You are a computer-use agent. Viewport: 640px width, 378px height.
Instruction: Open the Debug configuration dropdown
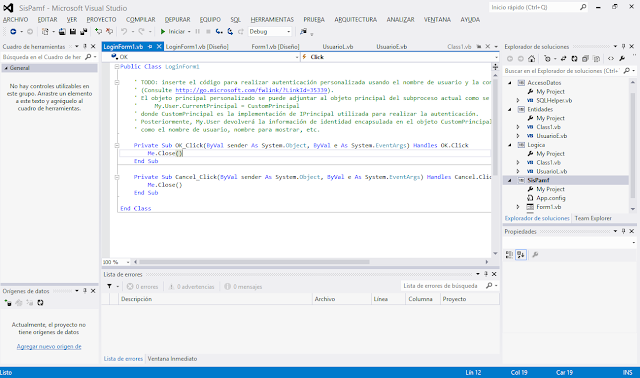click(x=270, y=31)
